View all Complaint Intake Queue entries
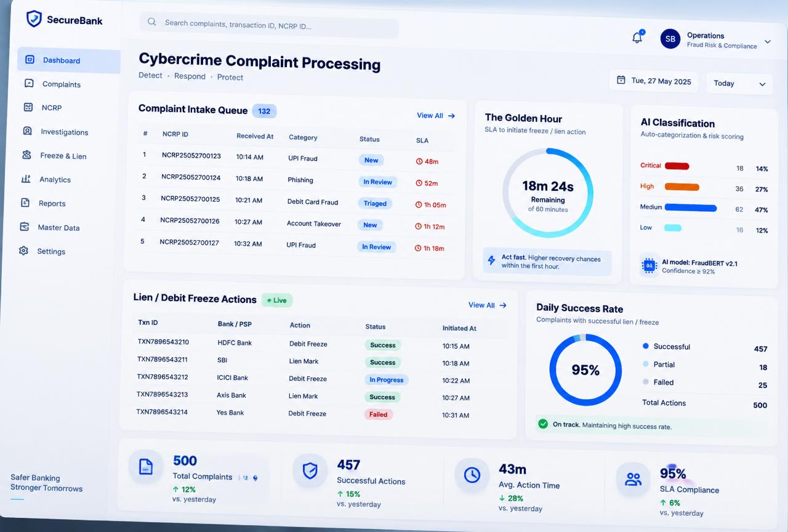Image resolution: width=788 pixels, height=532 pixels. [436, 116]
